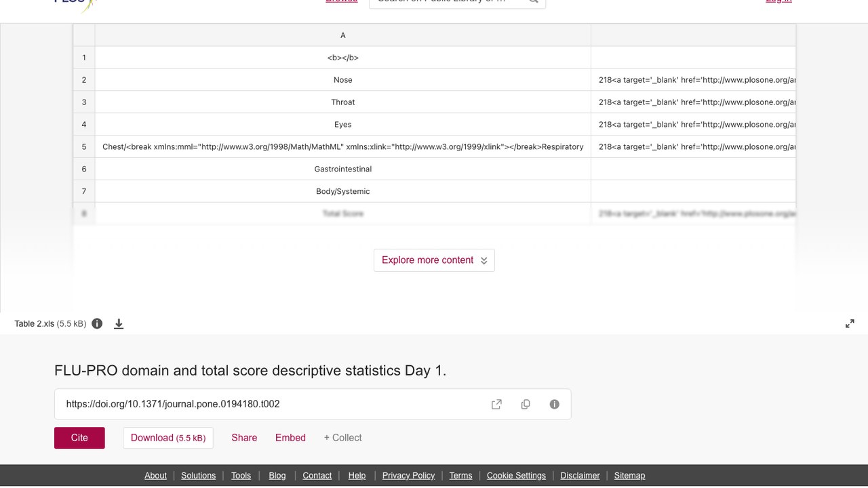Select row header number 6
868x488 pixels.
tap(84, 169)
